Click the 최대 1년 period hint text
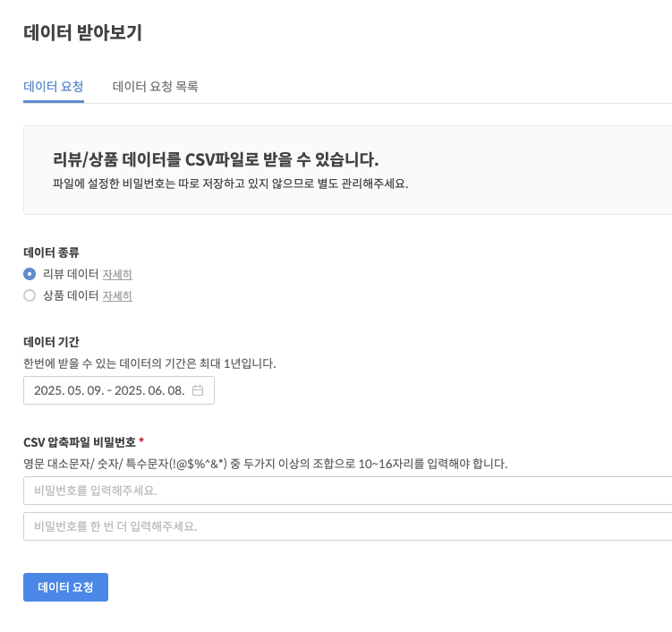The height and width of the screenshot is (632, 672). click(149, 363)
